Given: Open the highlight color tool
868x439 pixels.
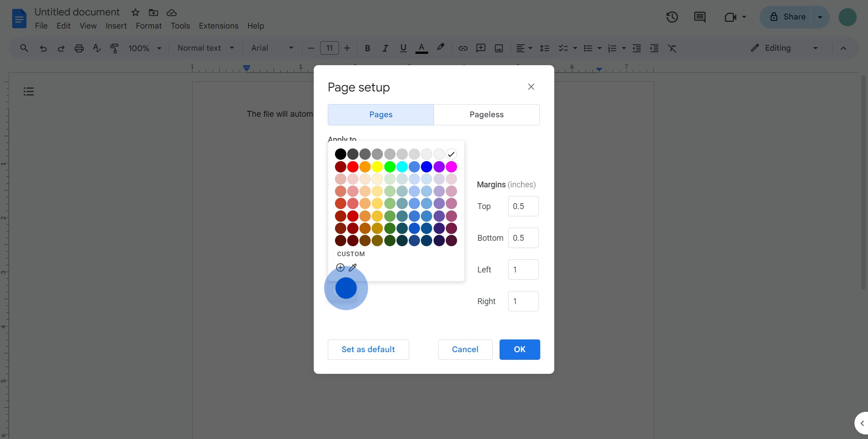Looking at the screenshot, I should 440,47.
